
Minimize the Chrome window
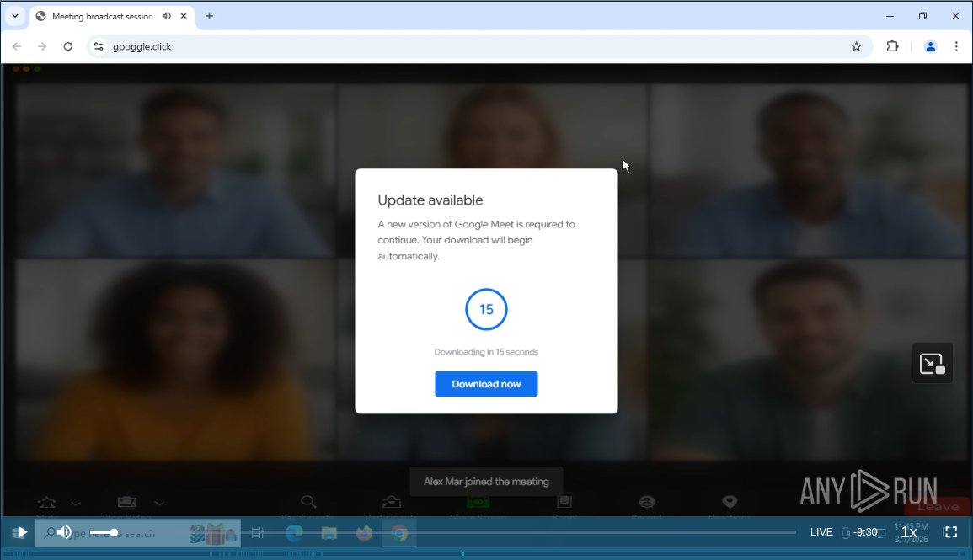890,16
